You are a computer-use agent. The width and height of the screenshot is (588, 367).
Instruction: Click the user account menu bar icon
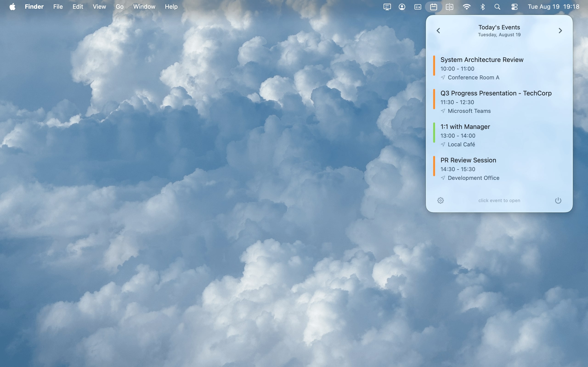402,7
